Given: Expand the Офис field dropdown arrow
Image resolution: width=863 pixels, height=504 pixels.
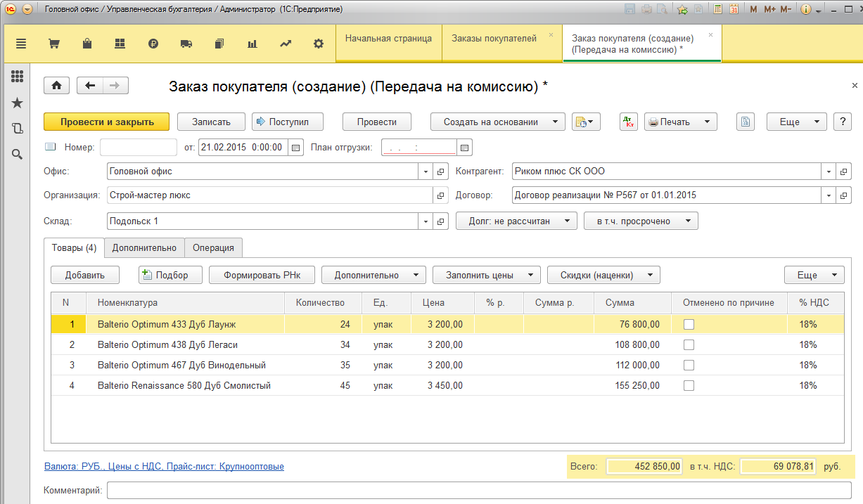Looking at the screenshot, I should pyautogui.click(x=426, y=172).
